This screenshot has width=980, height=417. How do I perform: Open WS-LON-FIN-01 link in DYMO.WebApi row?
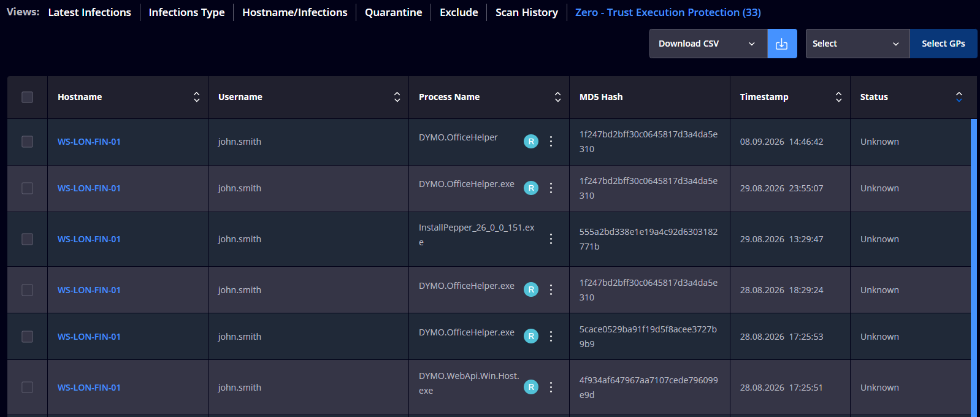point(89,388)
